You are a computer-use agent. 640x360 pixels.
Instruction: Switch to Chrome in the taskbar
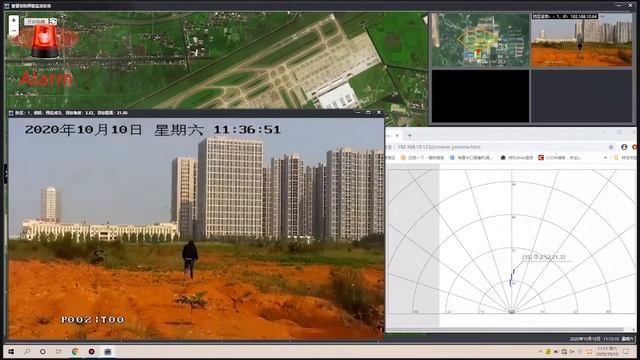75,351
